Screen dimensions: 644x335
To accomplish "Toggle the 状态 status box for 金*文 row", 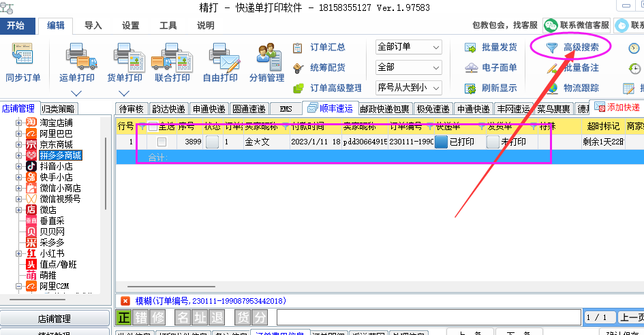I will coord(213,142).
